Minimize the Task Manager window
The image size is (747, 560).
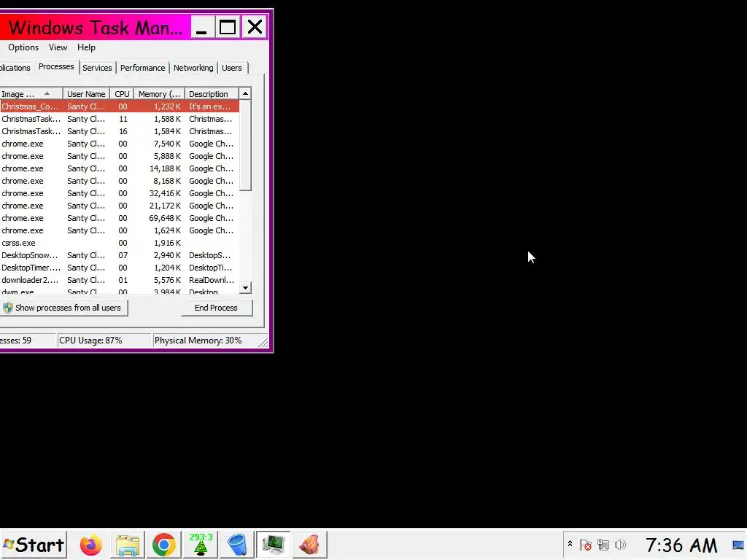click(201, 27)
